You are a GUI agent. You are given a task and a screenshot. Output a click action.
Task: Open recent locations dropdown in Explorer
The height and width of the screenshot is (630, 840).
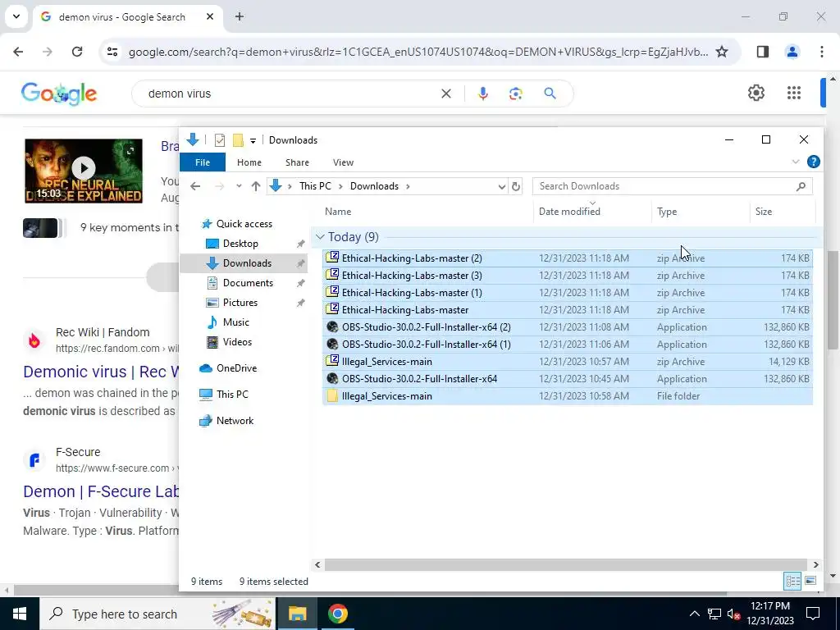click(239, 186)
